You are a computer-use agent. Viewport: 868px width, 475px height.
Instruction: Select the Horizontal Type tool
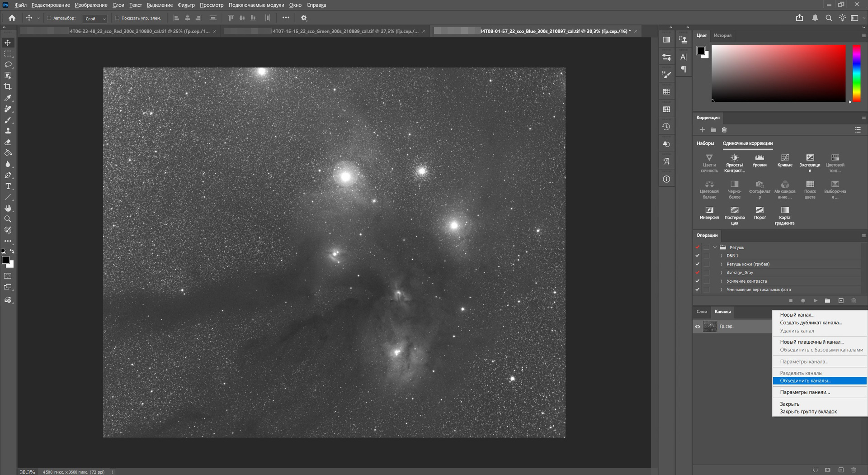click(x=8, y=186)
